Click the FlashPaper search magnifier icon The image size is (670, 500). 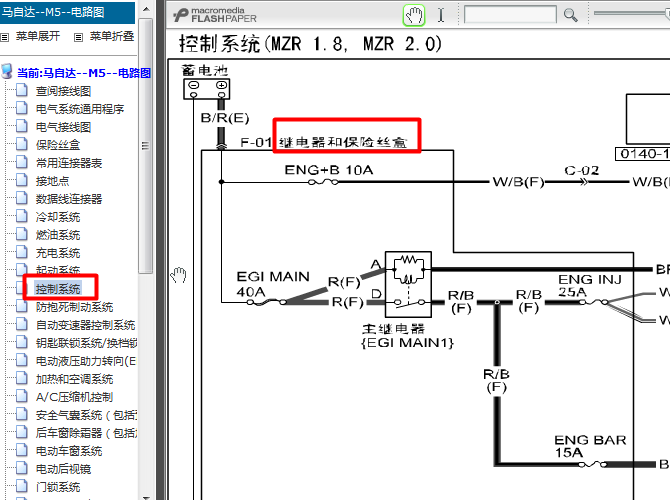[570, 15]
